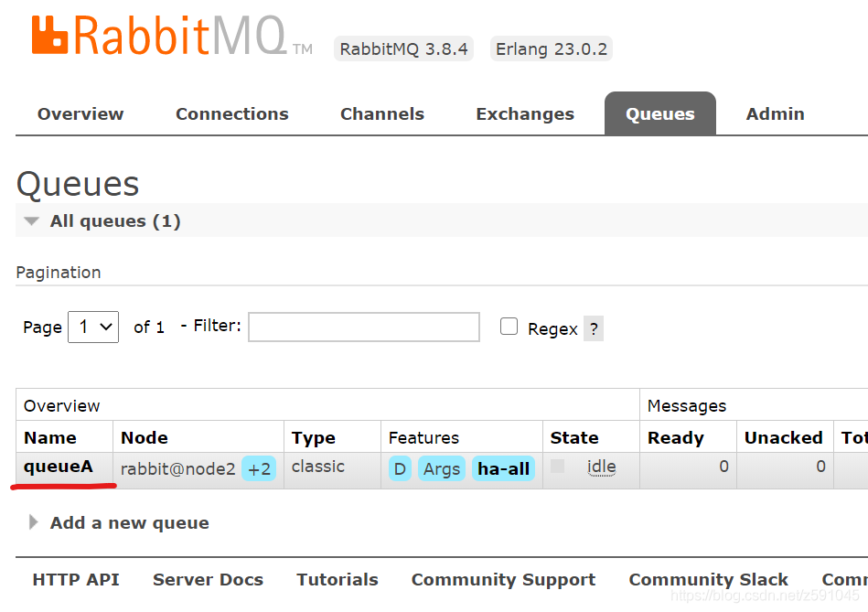This screenshot has width=868, height=612.
Task: Click the Regex help question mark
Action: (x=594, y=329)
